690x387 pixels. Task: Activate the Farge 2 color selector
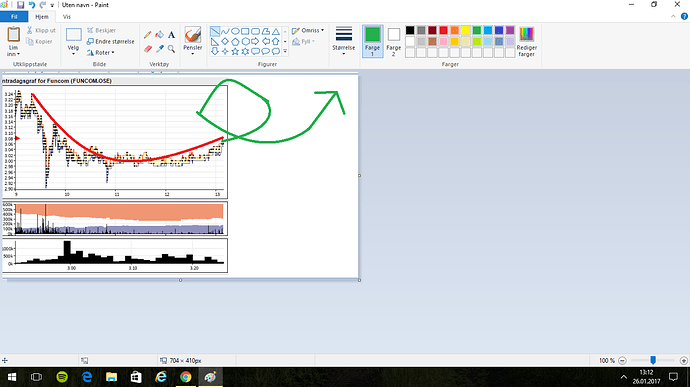393,41
